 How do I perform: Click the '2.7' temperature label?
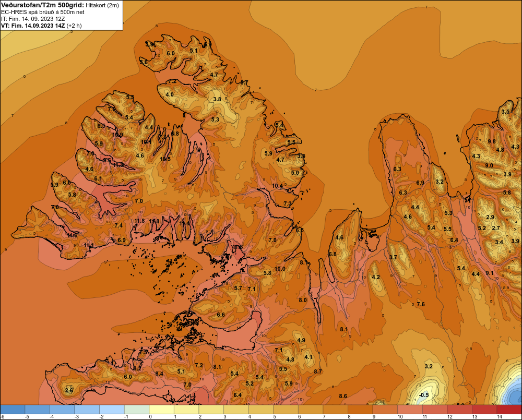(496, 228)
